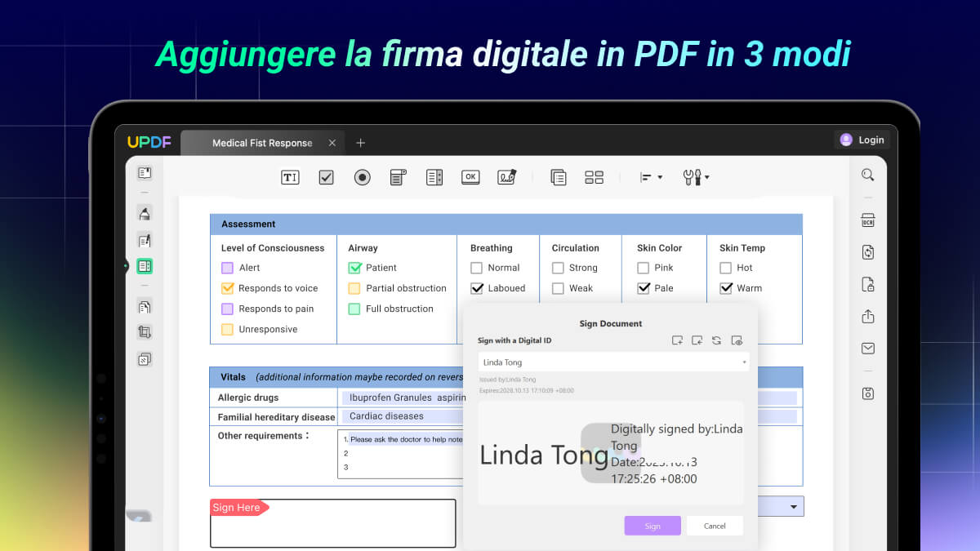Refresh the digital ID list
Image resolution: width=980 pixels, height=551 pixels.
(x=716, y=340)
